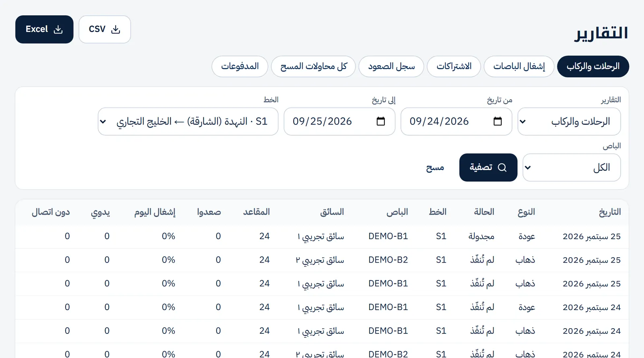Click the إشغال اليوم column header
The height and width of the screenshot is (358, 644).
[155, 212]
